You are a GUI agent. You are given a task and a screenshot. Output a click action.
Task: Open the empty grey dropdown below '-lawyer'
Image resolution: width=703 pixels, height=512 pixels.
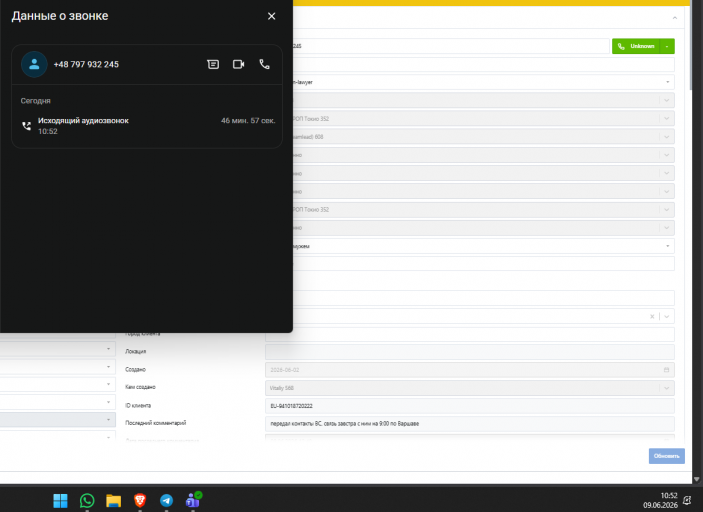pos(483,100)
